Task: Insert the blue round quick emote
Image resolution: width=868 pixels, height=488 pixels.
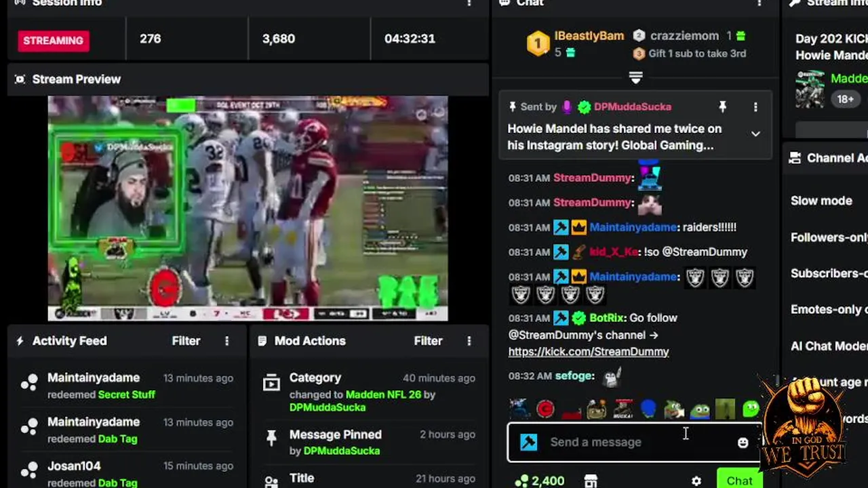Action: coord(648,409)
